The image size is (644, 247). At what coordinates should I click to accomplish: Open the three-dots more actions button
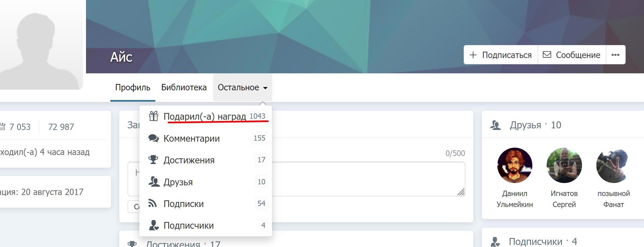pyautogui.click(x=615, y=55)
